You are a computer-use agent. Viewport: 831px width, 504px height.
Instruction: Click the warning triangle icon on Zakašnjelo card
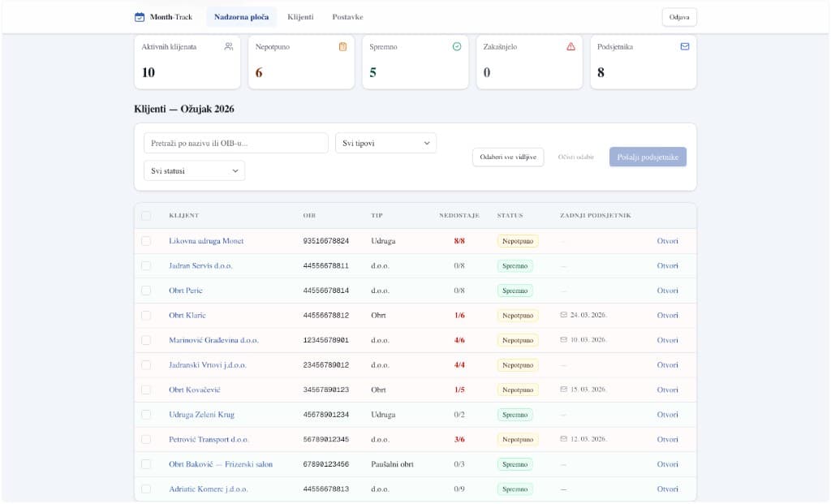568,48
